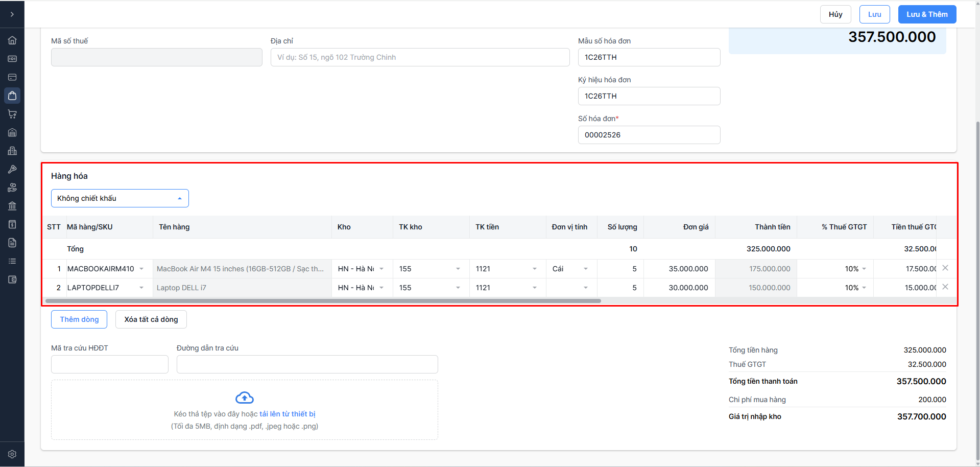Click the Số hóa đơn input field
This screenshot has height=467, width=980.
[649, 135]
